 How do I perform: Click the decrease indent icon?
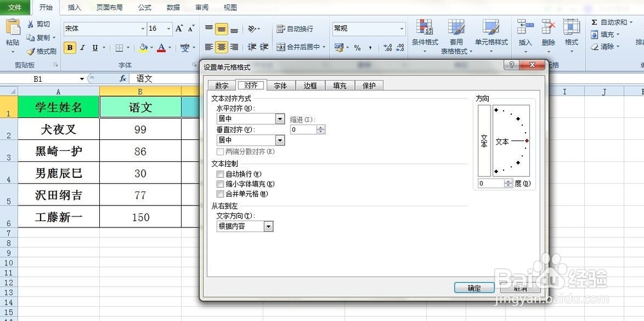coord(252,47)
